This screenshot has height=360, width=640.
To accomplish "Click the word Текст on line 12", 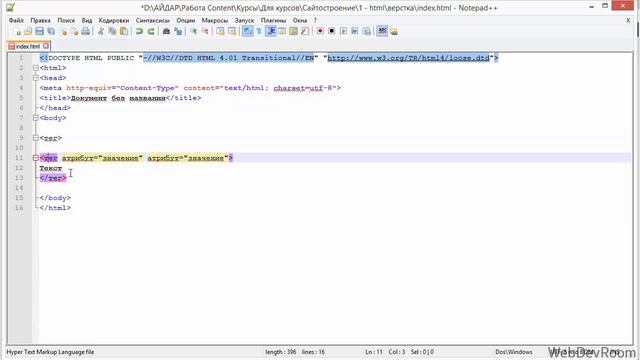I will tap(51, 168).
